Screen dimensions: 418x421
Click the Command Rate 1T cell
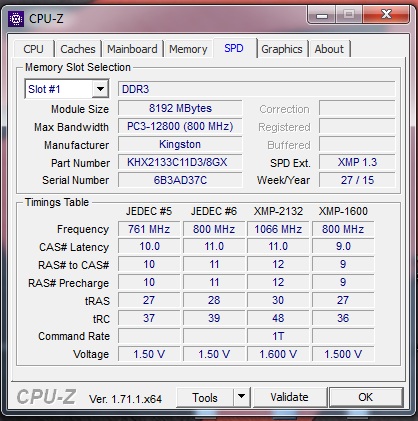[x=278, y=336]
